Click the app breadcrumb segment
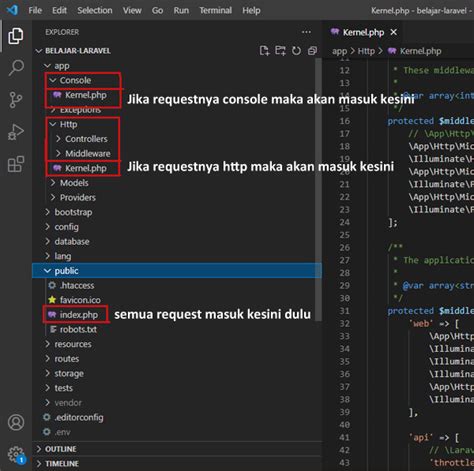474x471 pixels. pos(339,51)
